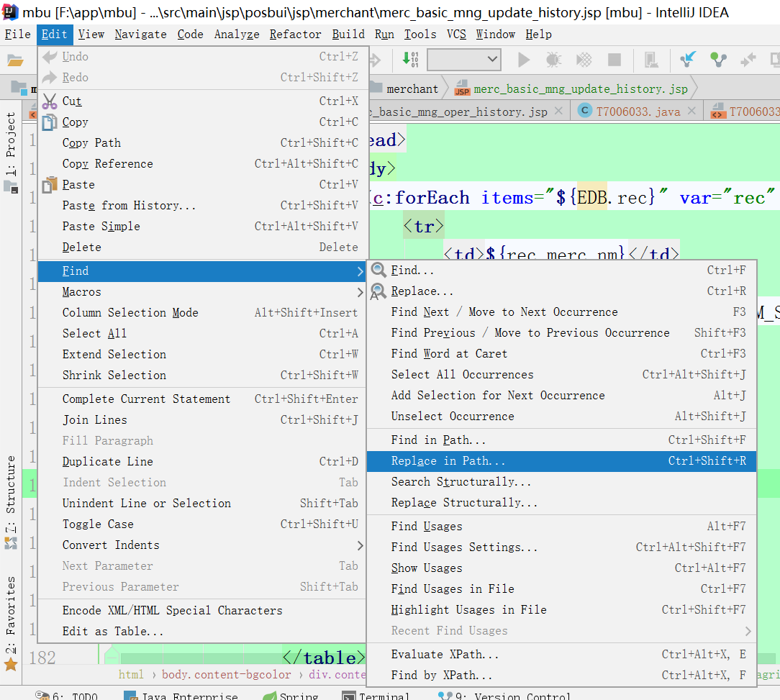Choose Edit as Table menu item
The width and height of the screenshot is (780, 700).
click(x=202, y=632)
